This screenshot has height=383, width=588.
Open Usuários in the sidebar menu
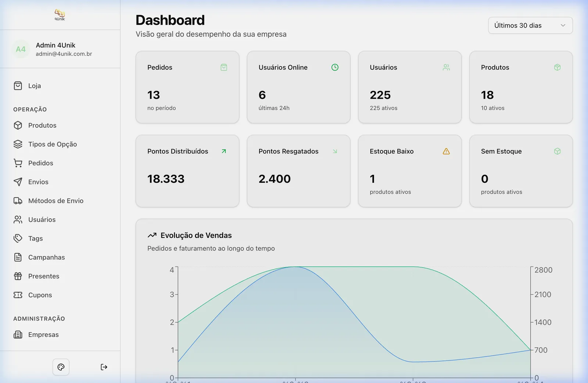click(42, 220)
